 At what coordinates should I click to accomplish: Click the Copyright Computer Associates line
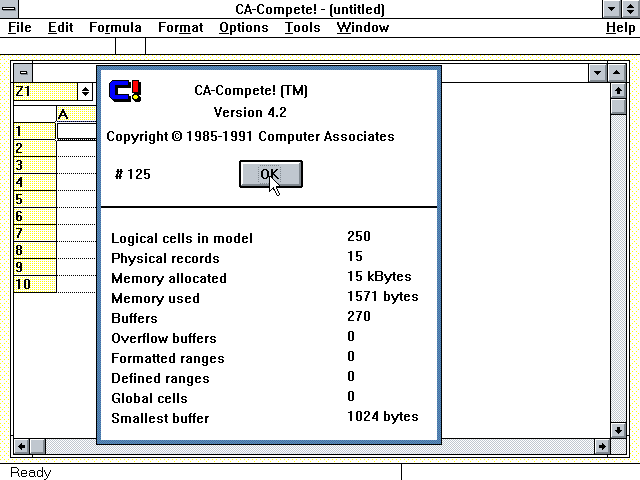pos(250,136)
